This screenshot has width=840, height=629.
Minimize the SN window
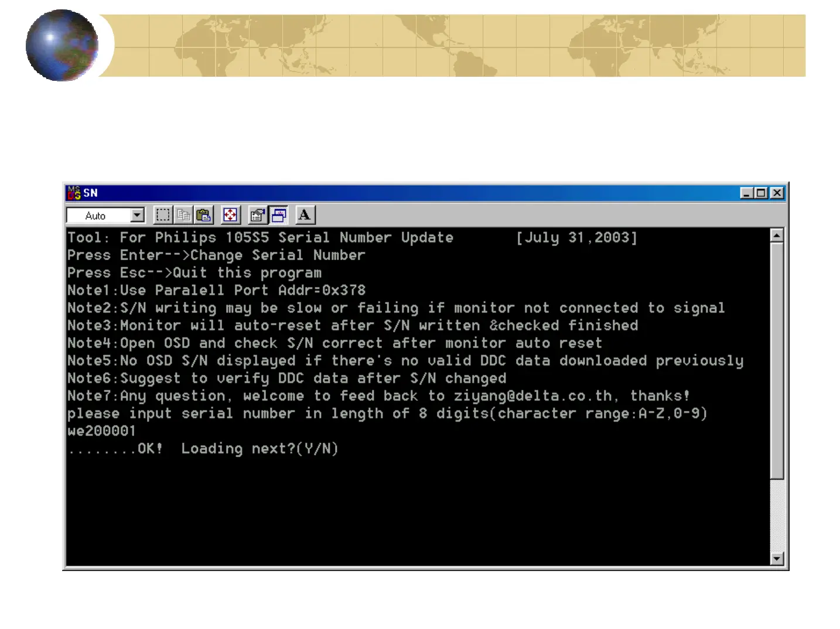[x=746, y=193]
